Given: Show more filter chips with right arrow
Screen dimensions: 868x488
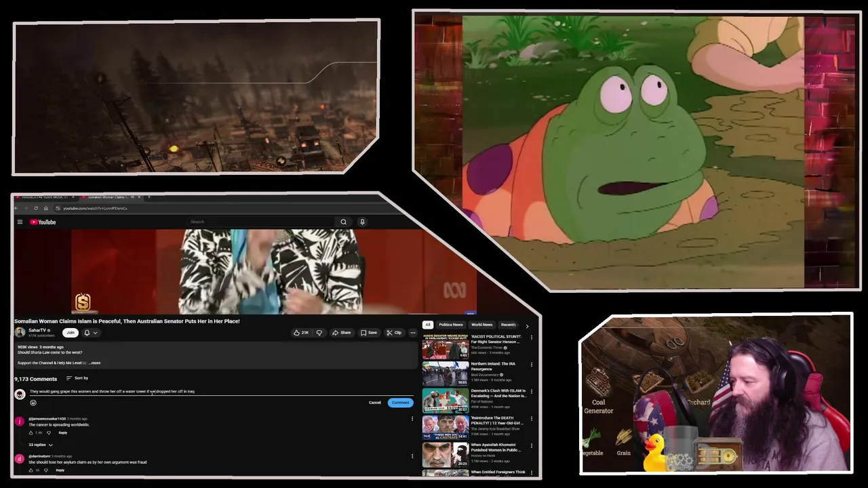Looking at the screenshot, I should click(527, 325).
